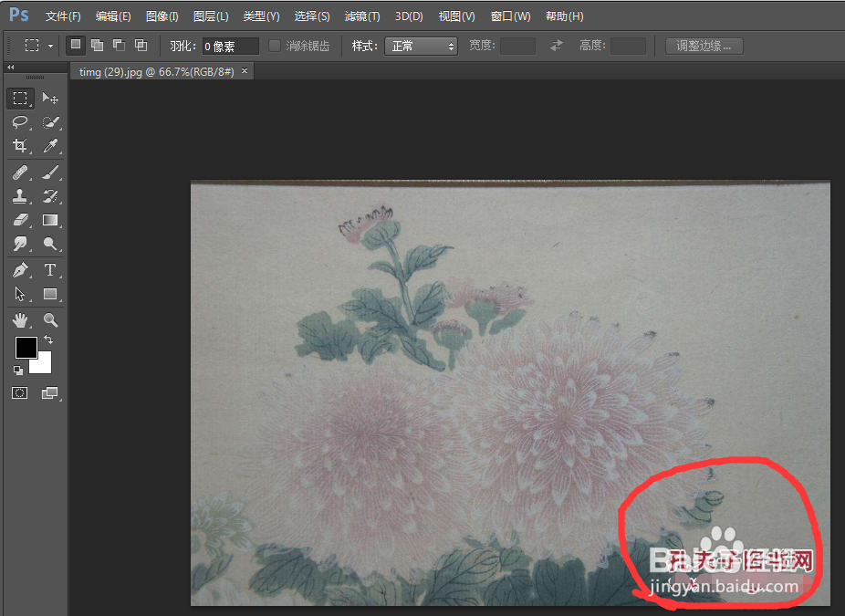
Task: Select the Dodge tool
Action: tap(50, 244)
